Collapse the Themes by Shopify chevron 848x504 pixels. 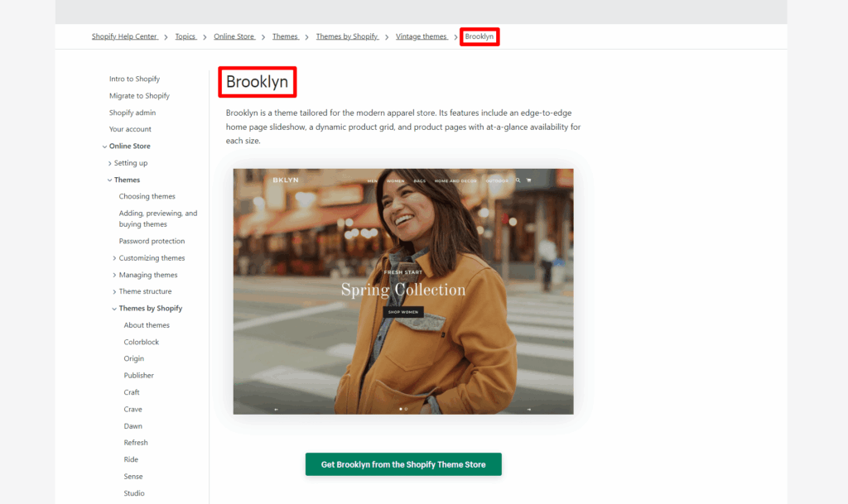114,309
